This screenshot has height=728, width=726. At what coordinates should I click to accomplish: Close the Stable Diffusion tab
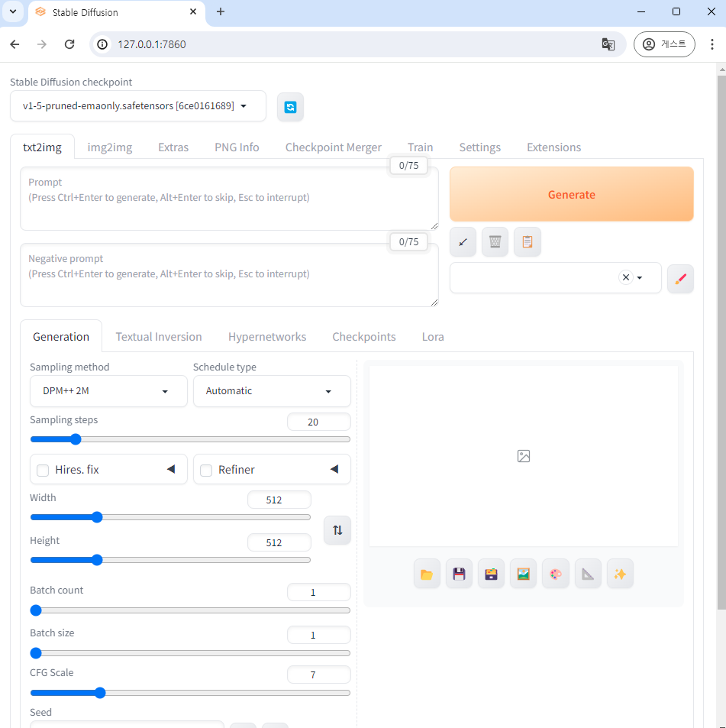coord(193,11)
